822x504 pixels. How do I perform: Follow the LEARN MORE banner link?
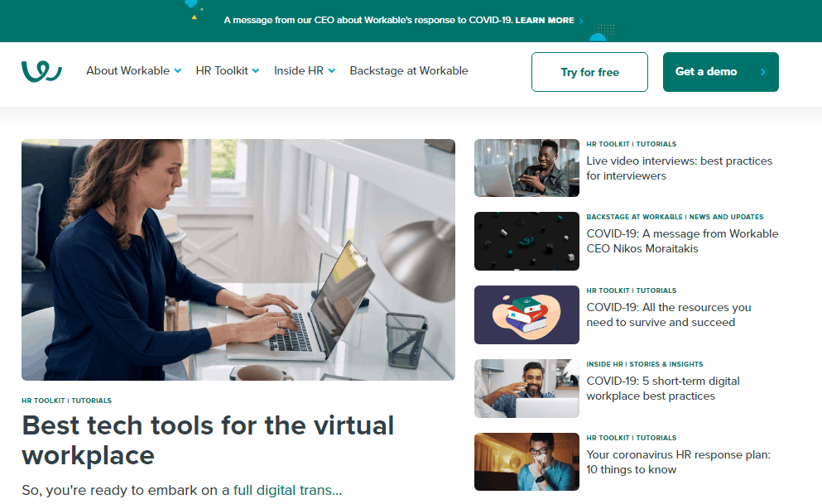pyautogui.click(x=544, y=21)
